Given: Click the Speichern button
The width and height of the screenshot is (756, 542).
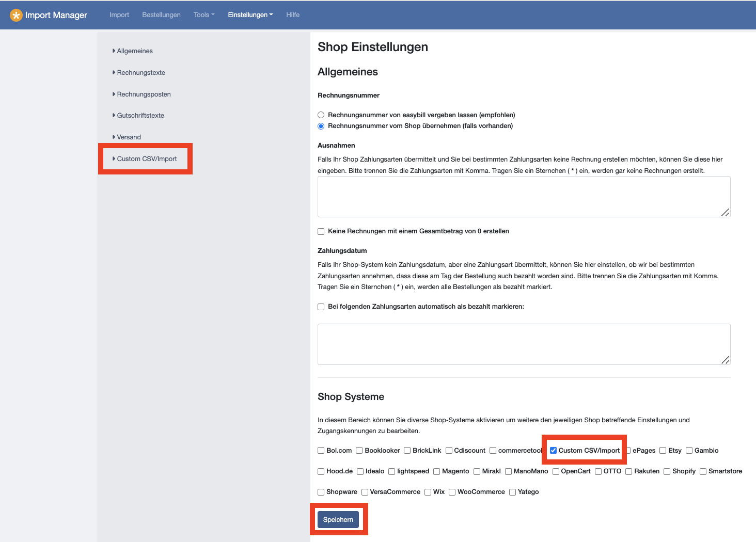Looking at the screenshot, I should (338, 520).
